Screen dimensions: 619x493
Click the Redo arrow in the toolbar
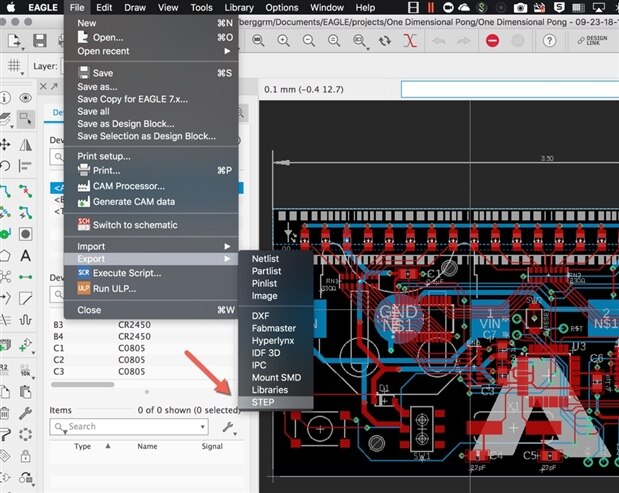point(463,40)
